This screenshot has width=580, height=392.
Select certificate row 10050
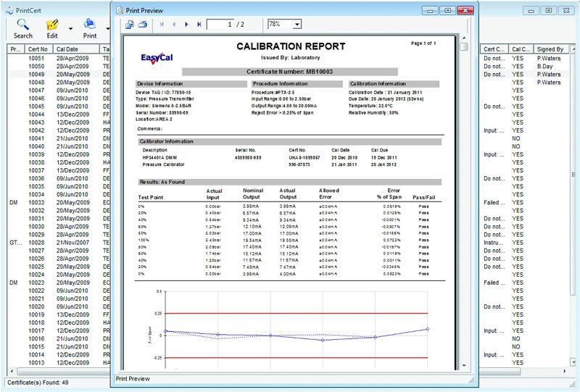[x=59, y=66]
